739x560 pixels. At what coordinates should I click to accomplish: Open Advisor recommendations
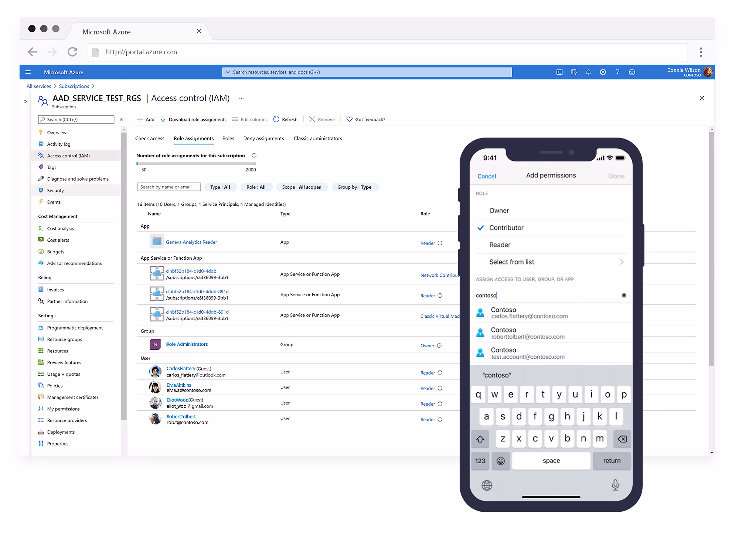pos(74,263)
